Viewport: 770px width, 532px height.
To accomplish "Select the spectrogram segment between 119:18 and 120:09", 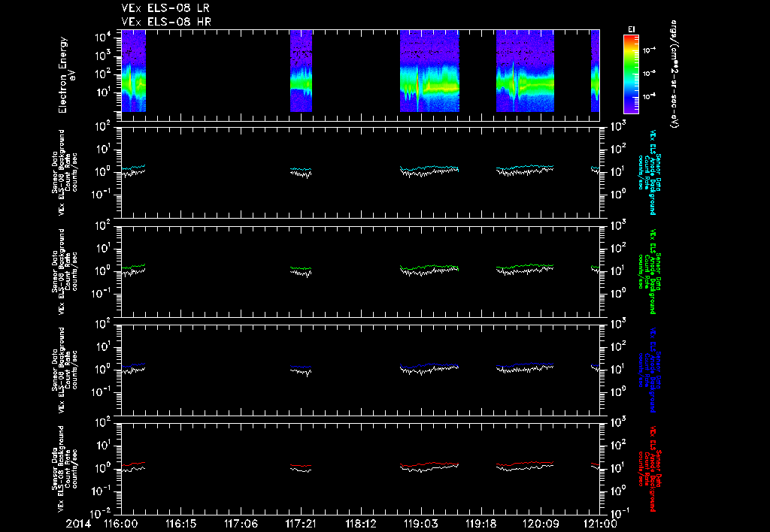I will point(525,71).
